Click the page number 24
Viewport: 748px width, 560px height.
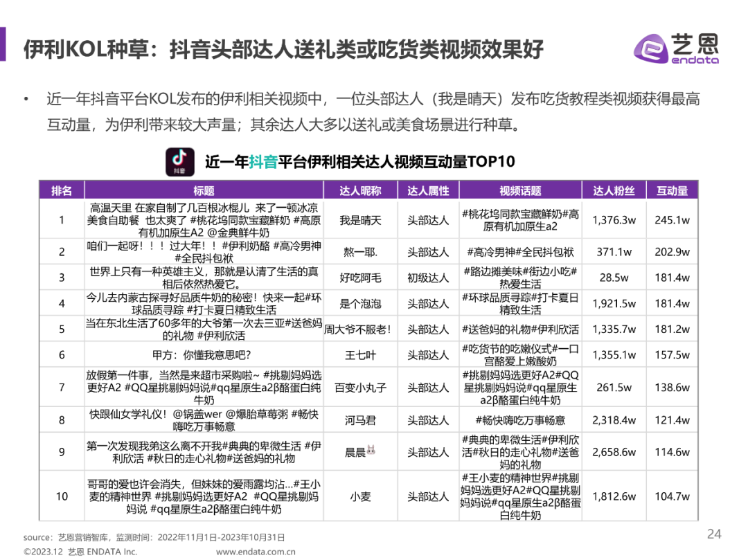click(x=713, y=534)
